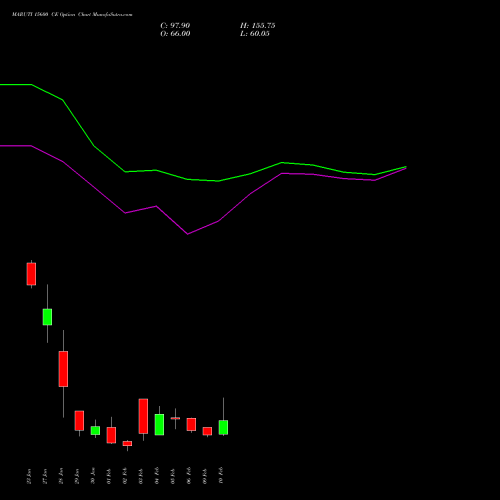This screenshot has height=500, width=500.
Task: Click the low value L: 60.05
Action: click(x=255, y=34)
